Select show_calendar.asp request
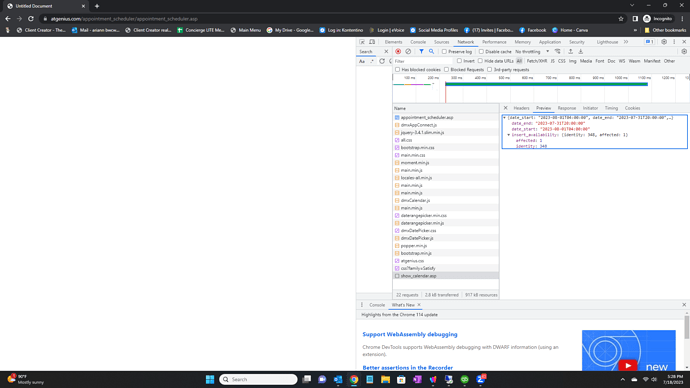This screenshot has height=388, width=690. click(446, 276)
